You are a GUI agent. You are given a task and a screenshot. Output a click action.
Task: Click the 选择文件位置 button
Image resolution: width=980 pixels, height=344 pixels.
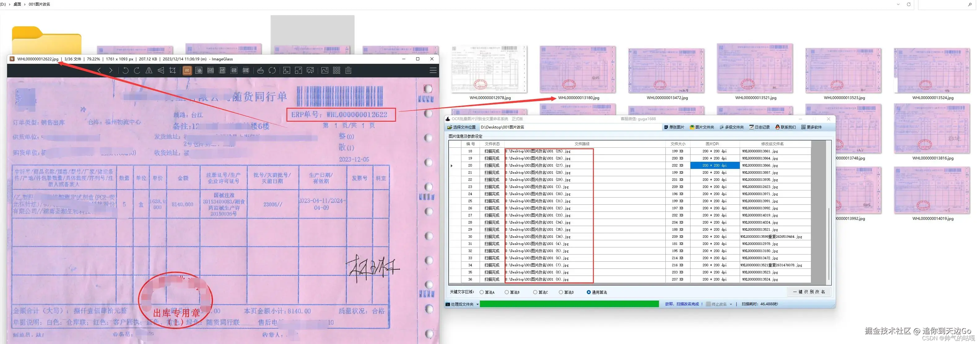tap(461, 127)
